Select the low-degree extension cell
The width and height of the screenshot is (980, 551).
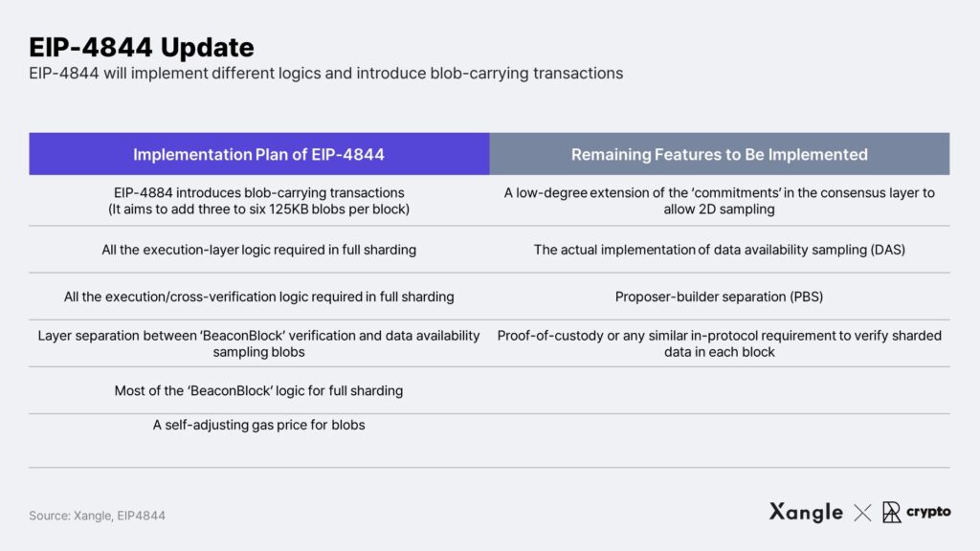[x=720, y=201]
